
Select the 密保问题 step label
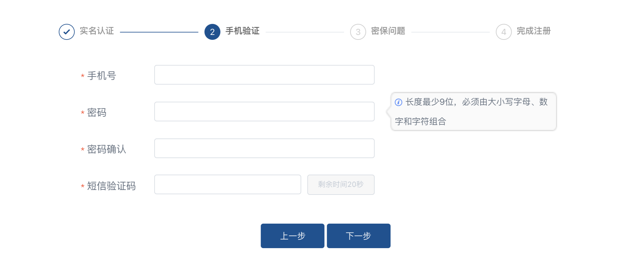(x=388, y=31)
